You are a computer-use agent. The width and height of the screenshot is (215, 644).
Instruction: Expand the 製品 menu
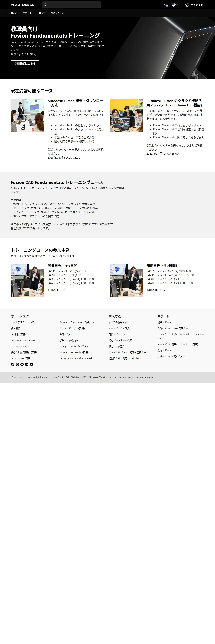(15, 13)
